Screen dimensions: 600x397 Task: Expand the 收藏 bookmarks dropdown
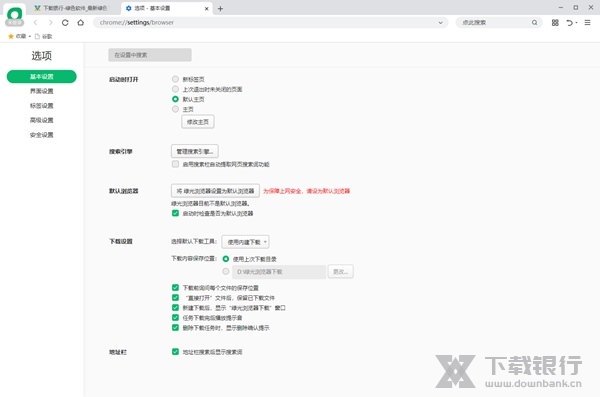(30, 36)
